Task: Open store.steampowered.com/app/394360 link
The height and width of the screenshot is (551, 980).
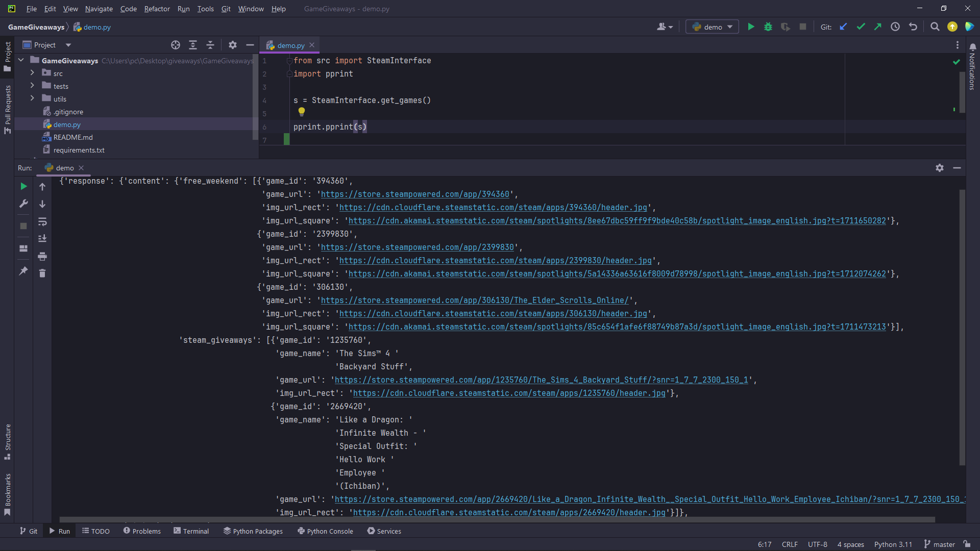Action: [x=415, y=194]
